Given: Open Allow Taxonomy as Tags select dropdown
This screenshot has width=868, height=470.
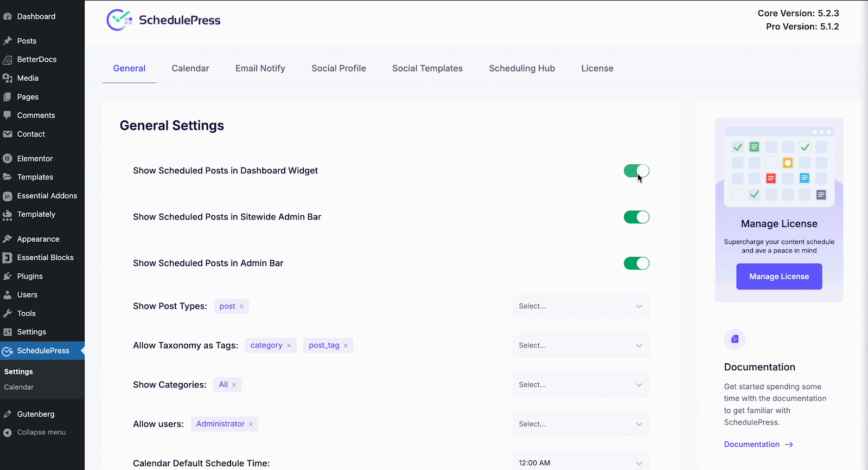Looking at the screenshot, I should click(x=581, y=345).
